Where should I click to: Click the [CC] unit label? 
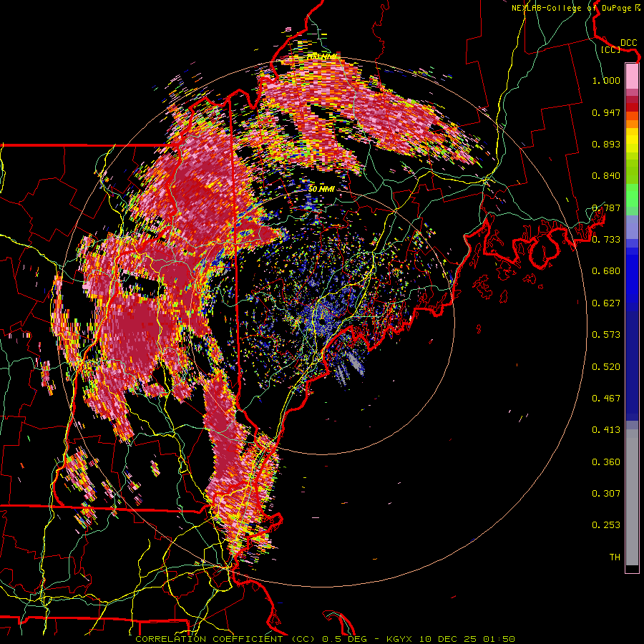pyautogui.click(x=611, y=49)
